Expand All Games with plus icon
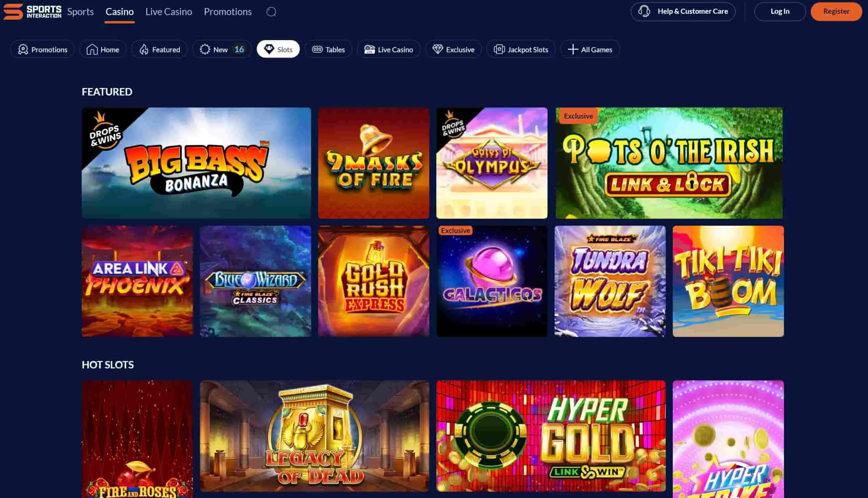This screenshot has height=498, width=868. 590,50
